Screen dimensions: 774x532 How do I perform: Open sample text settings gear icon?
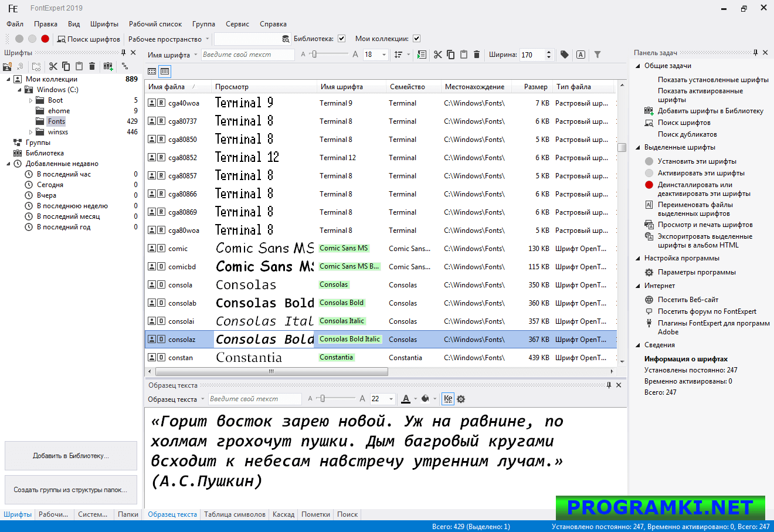click(461, 399)
